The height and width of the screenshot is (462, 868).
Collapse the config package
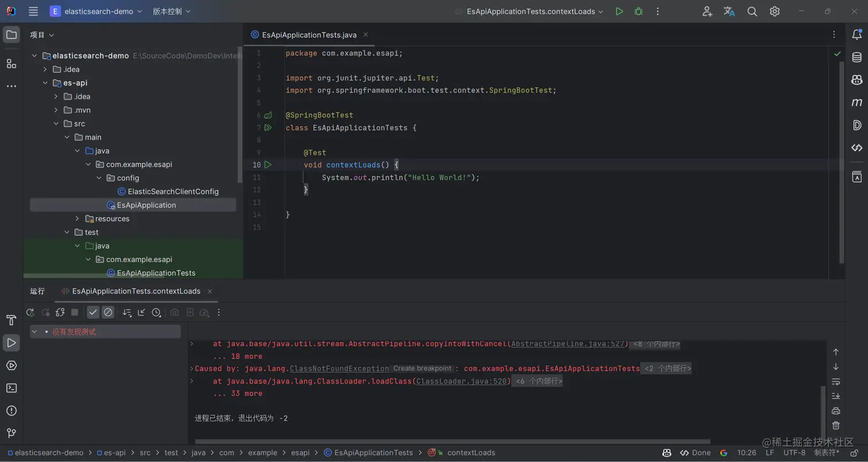[99, 178]
